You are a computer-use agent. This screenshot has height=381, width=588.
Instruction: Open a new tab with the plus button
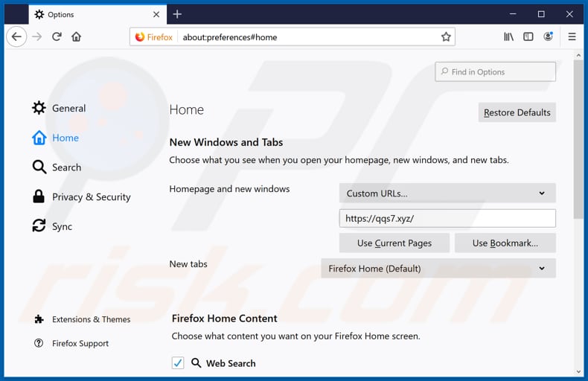coord(177,14)
